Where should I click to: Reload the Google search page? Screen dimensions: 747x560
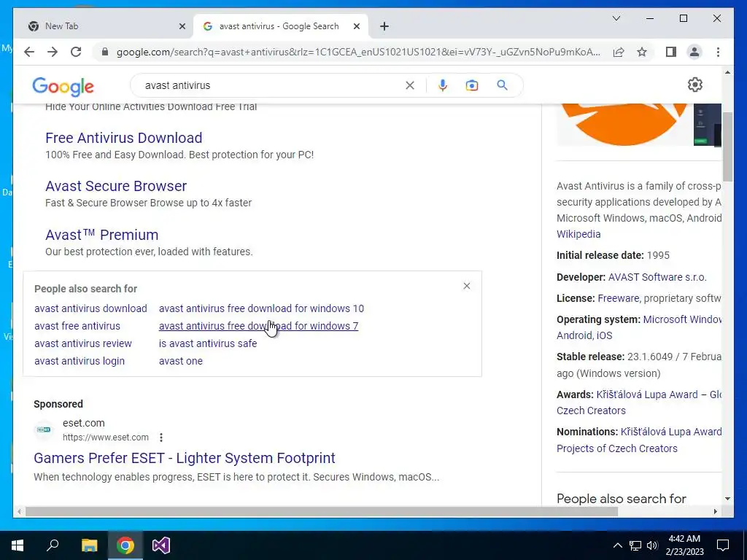[76, 52]
